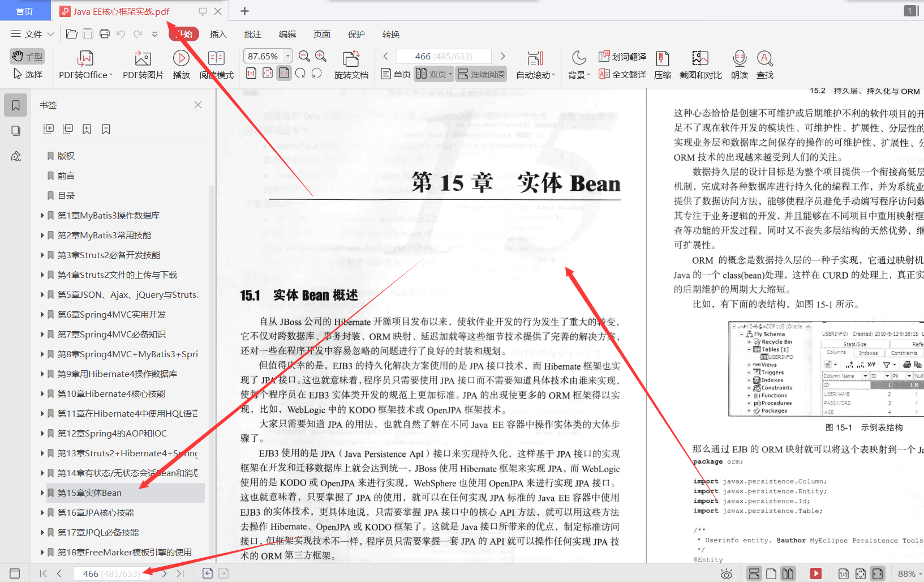
Task: Expand 第12章Spring4的AOP和IOC bookmark
Action: click(x=42, y=433)
